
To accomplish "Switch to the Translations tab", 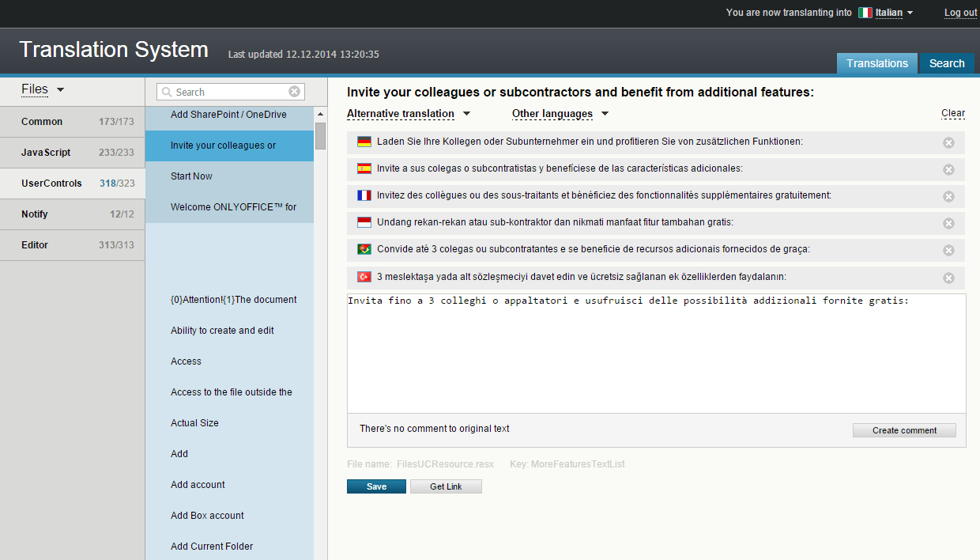I will [x=877, y=63].
